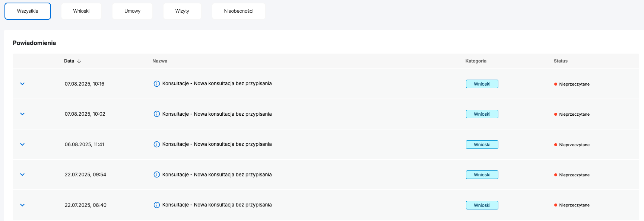Expand the 22.07.2025, 09:54 notification row
The width and height of the screenshot is (644, 221).
[x=22, y=174]
